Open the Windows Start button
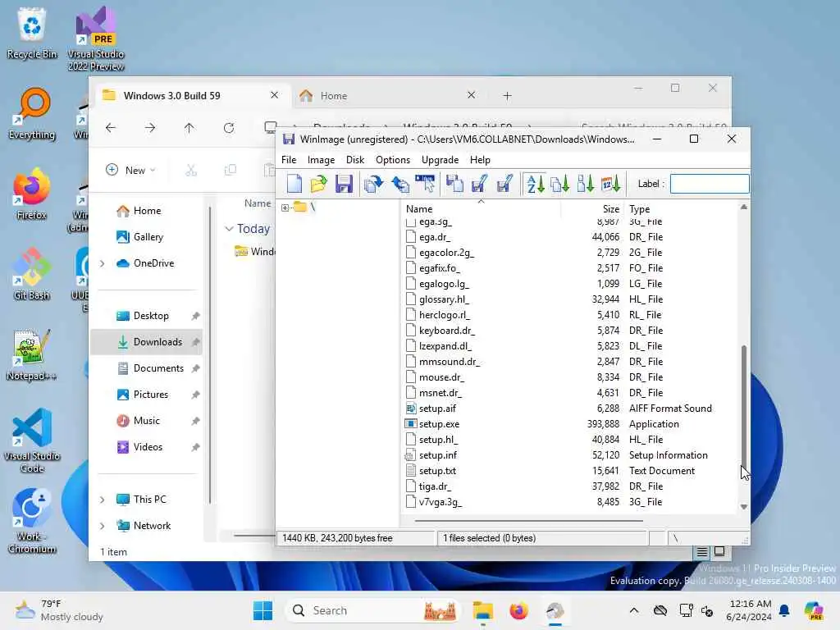840x630 pixels. [x=262, y=610]
